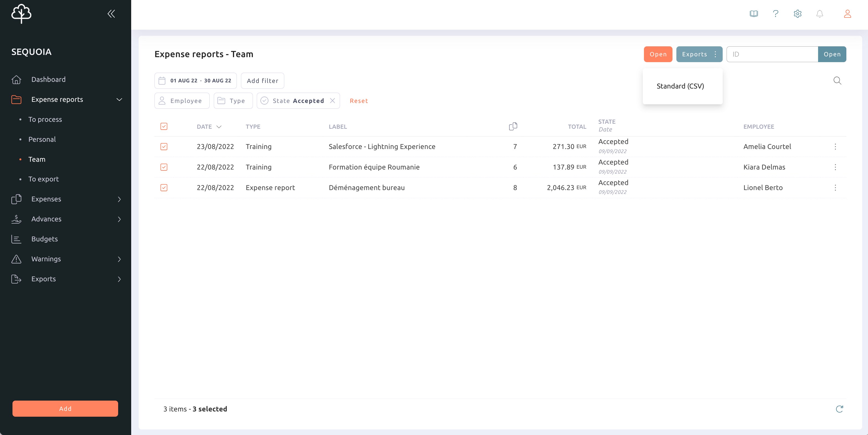868x435 pixels.
Task: Click the 23/08/2022 date cell
Action: tap(215, 147)
